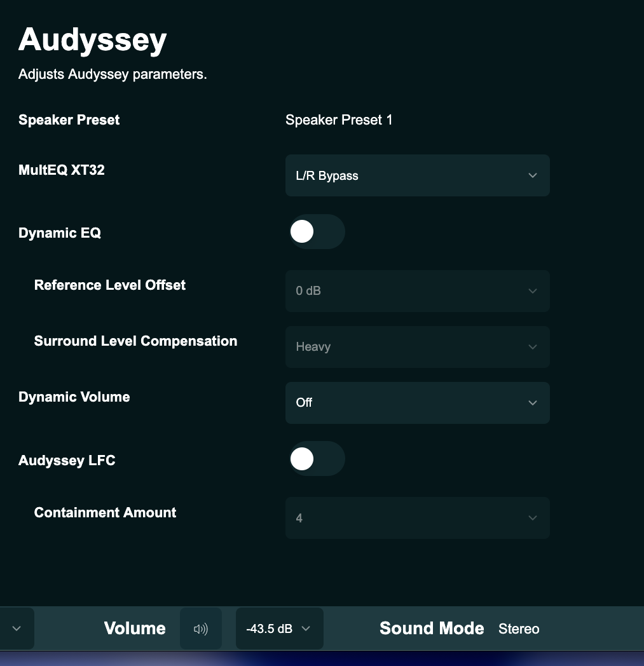Image resolution: width=644 pixels, height=666 pixels.
Task: Click the Containment Amount label
Action: coord(105,512)
